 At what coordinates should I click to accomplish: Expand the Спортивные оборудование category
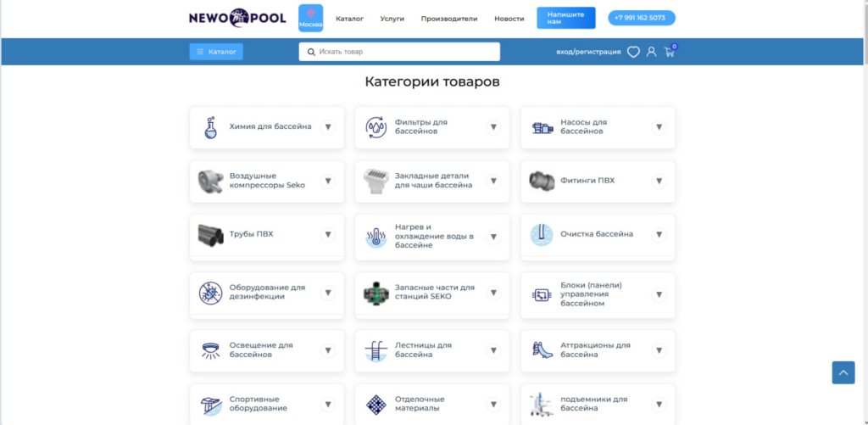[328, 405]
